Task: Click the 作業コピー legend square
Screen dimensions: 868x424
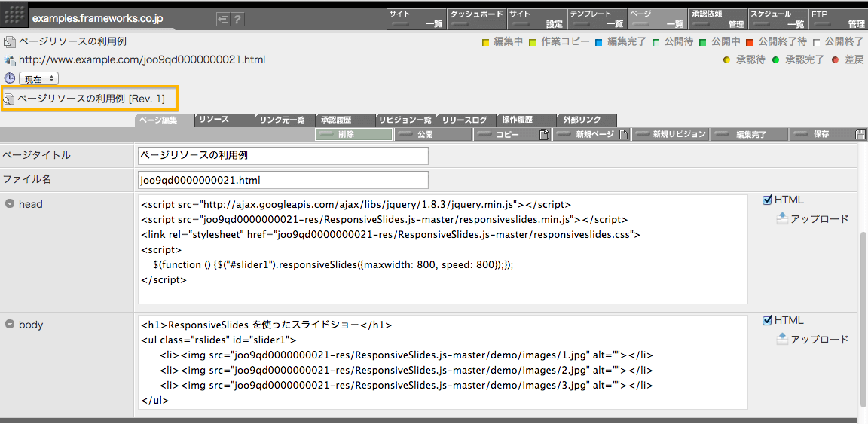Action: tap(533, 42)
